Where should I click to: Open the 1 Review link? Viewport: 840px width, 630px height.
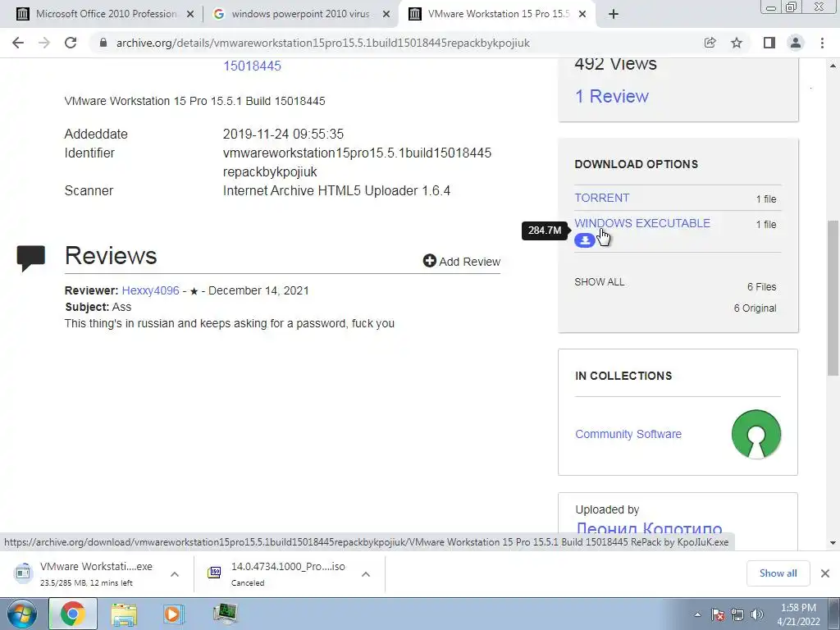tap(611, 97)
